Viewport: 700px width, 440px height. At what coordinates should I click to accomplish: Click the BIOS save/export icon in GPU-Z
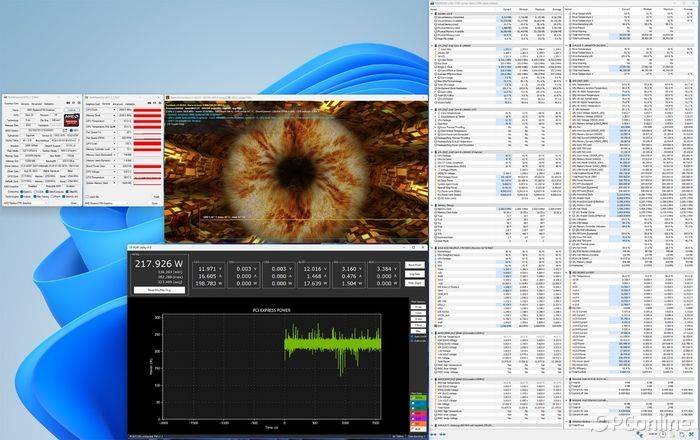coord(65,130)
